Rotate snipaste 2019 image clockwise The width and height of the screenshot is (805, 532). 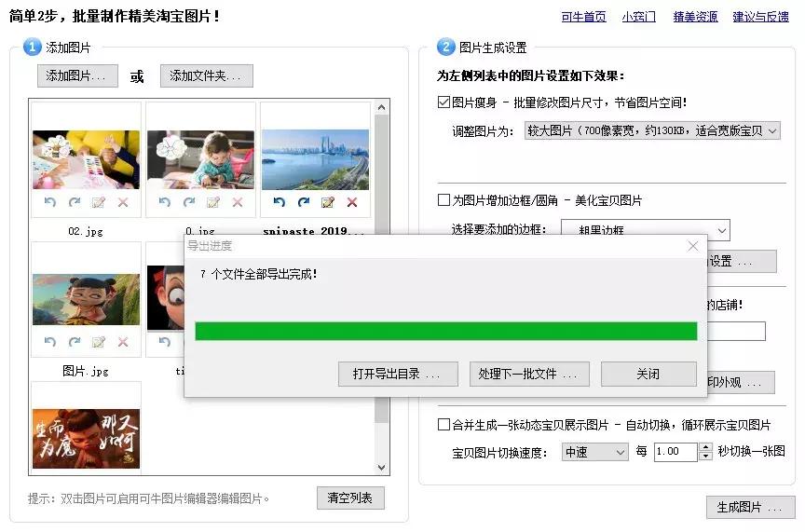[304, 202]
